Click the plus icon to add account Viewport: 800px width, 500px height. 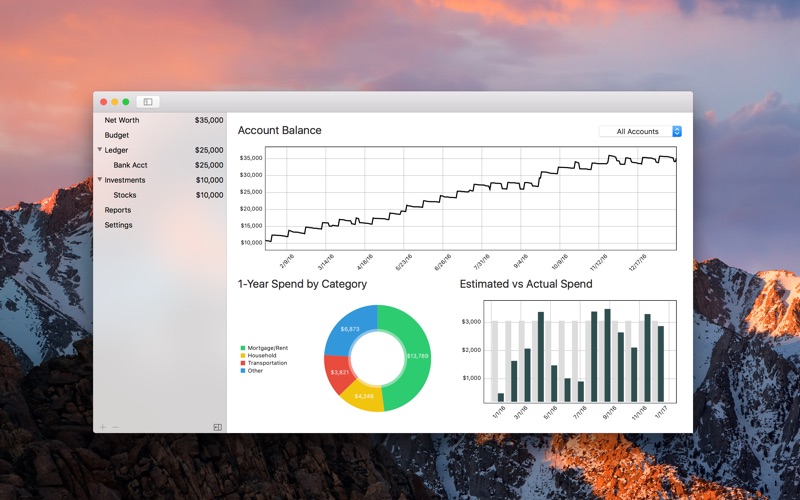103,427
